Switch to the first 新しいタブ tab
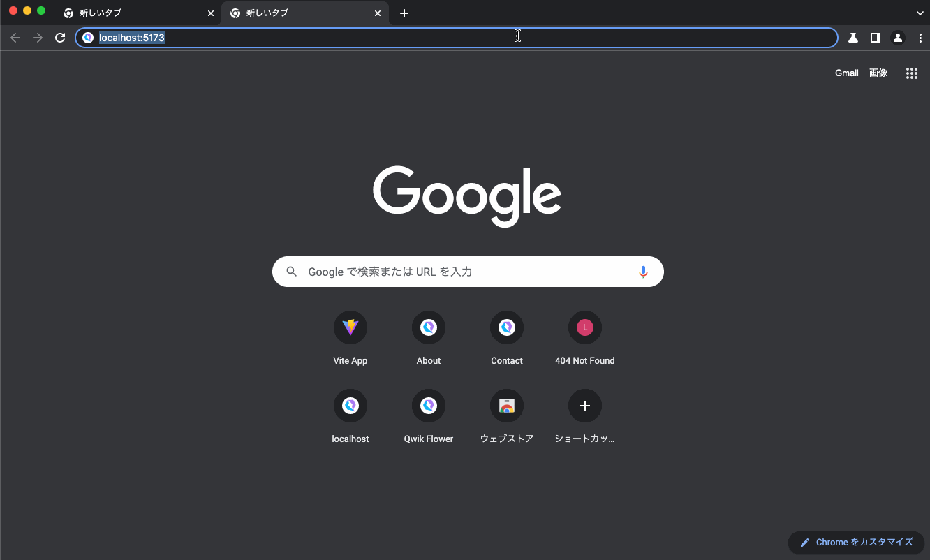This screenshot has height=560, width=930. [x=138, y=13]
